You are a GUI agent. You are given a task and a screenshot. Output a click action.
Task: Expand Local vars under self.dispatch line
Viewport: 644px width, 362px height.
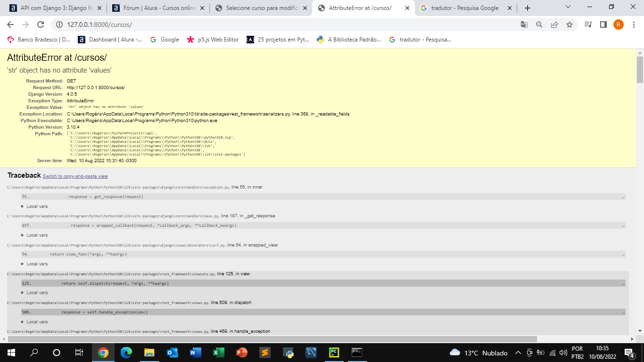tap(34, 293)
